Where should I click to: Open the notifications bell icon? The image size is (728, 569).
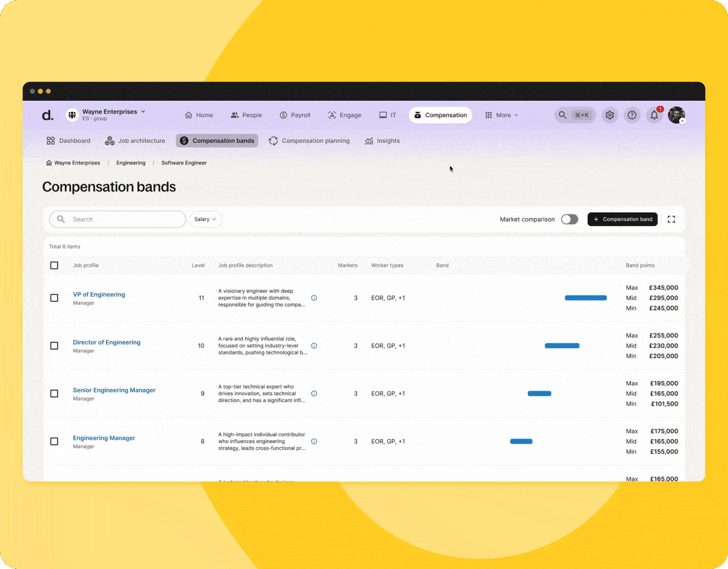[655, 115]
